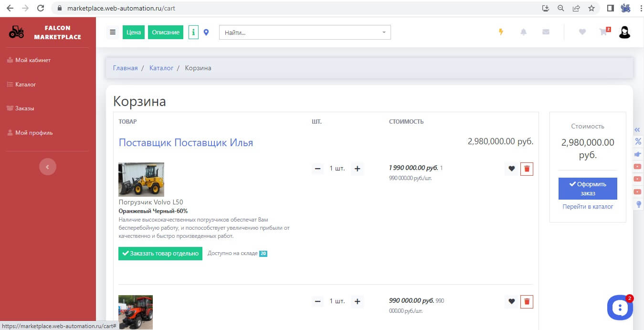Click 'Перейти в каталог' link
The width and height of the screenshot is (644, 330).
click(588, 207)
